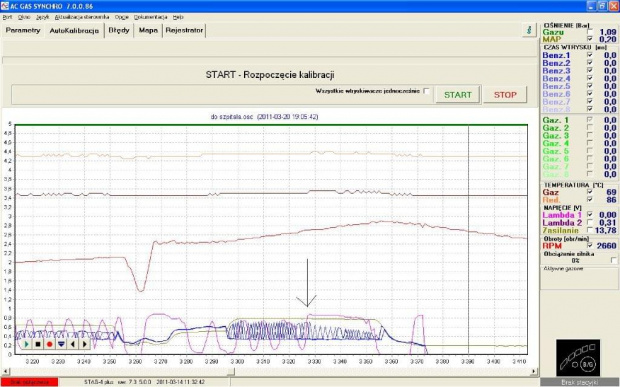The image size is (620, 387).
Task: Click the green START calibration button
Action: pos(458,95)
